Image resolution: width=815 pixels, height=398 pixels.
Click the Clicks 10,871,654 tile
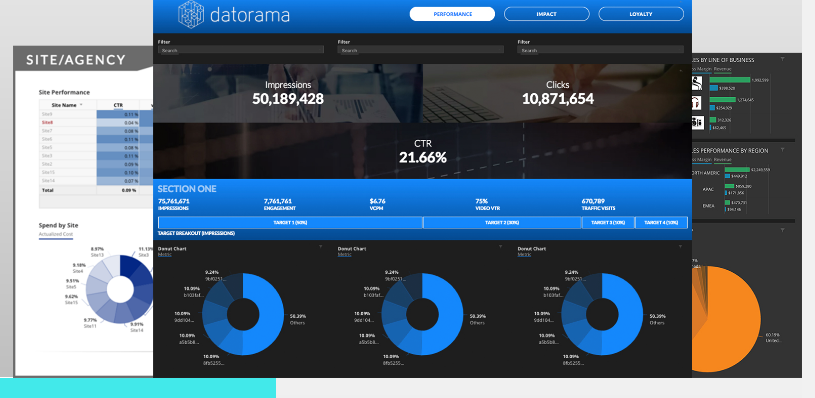[x=558, y=94]
